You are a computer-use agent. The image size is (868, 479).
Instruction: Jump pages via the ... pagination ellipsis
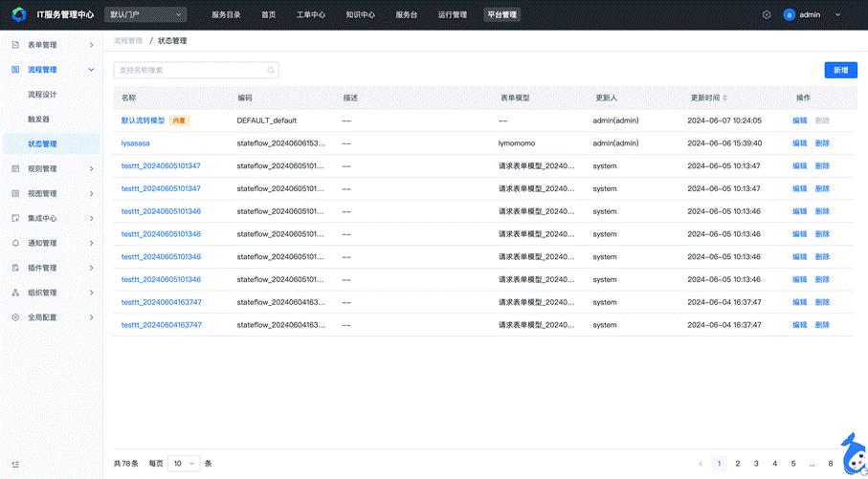click(x=812, y=464)
